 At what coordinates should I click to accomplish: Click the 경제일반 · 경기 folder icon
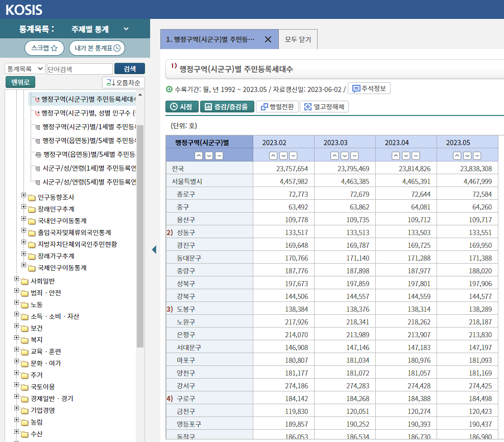tap(25, 399)
